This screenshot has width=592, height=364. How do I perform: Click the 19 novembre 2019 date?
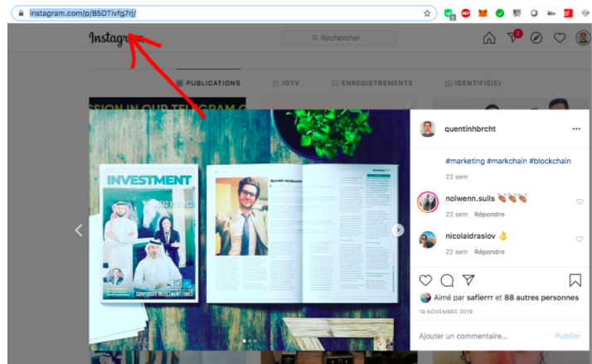[x=445, y=312]
